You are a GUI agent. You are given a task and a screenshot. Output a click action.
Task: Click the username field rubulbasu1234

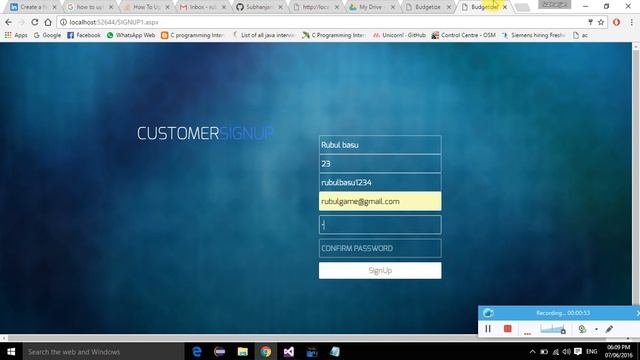pyautogui.click(x=380, y=182)
